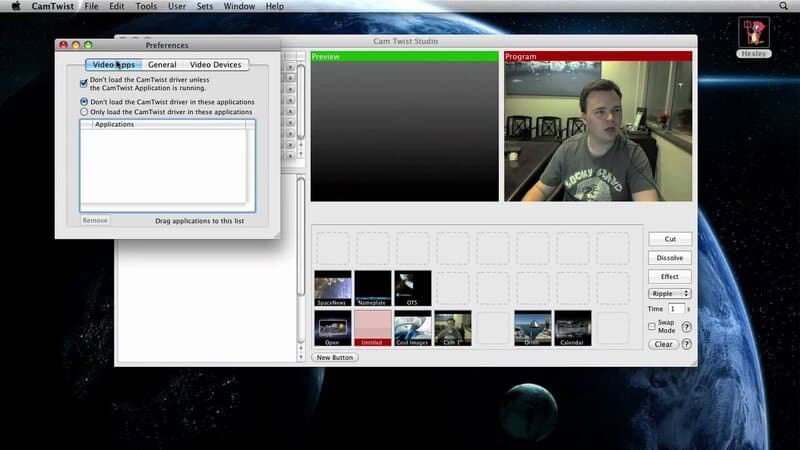
Task: Select the OTS shot thumbnail
Action: [x=412, y=288]
